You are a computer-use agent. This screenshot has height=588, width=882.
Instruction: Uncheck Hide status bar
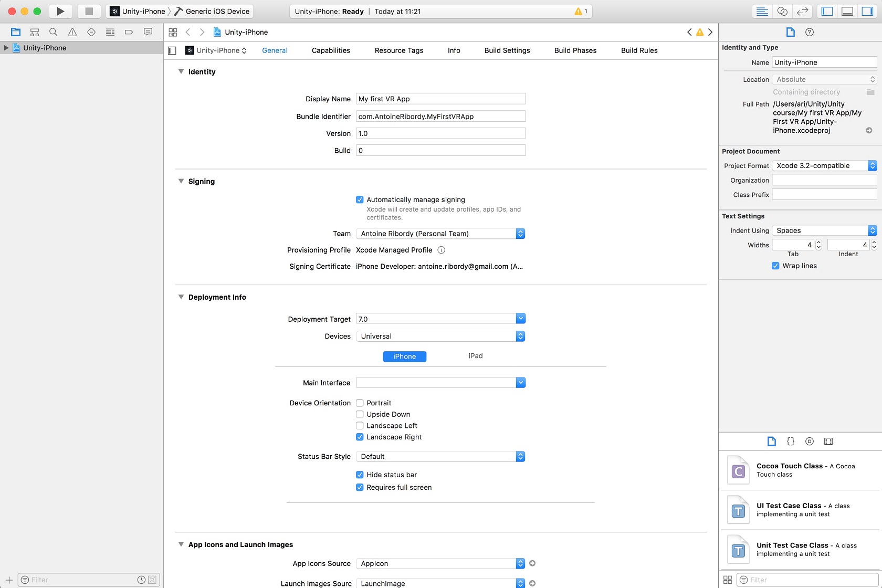click(x=360, y=475)
